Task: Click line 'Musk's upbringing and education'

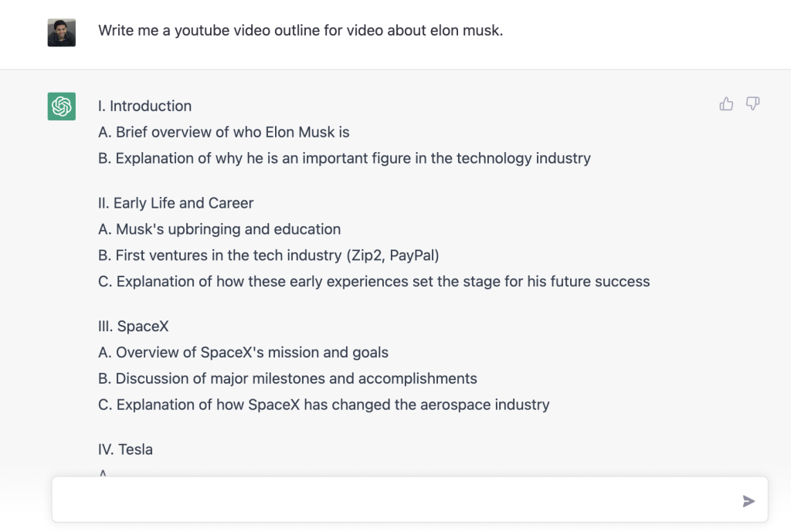Action: [219, 229]
